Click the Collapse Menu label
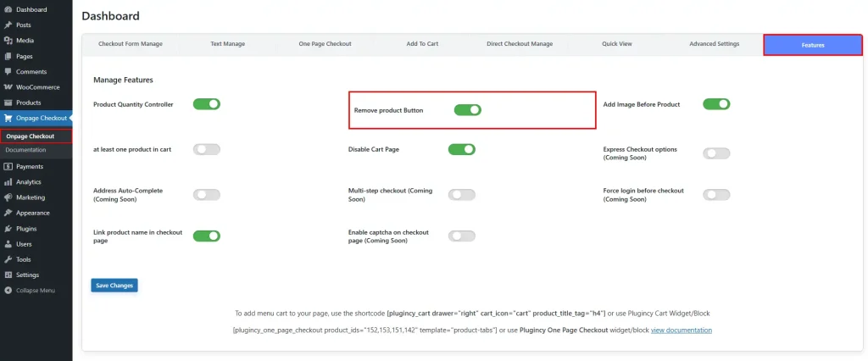 tap(36, 290)
